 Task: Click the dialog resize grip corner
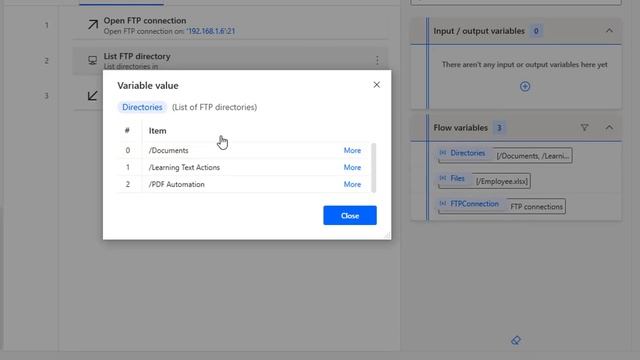pyautogui.click(x=387, y=235)
